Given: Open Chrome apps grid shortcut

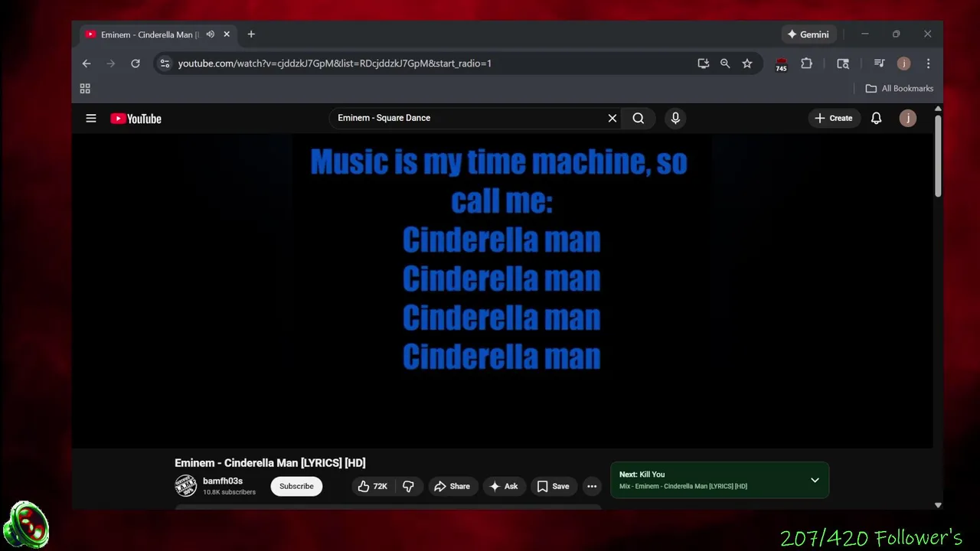Looking at the screenshot, I should pyautogui.click(x=85, y=89).
